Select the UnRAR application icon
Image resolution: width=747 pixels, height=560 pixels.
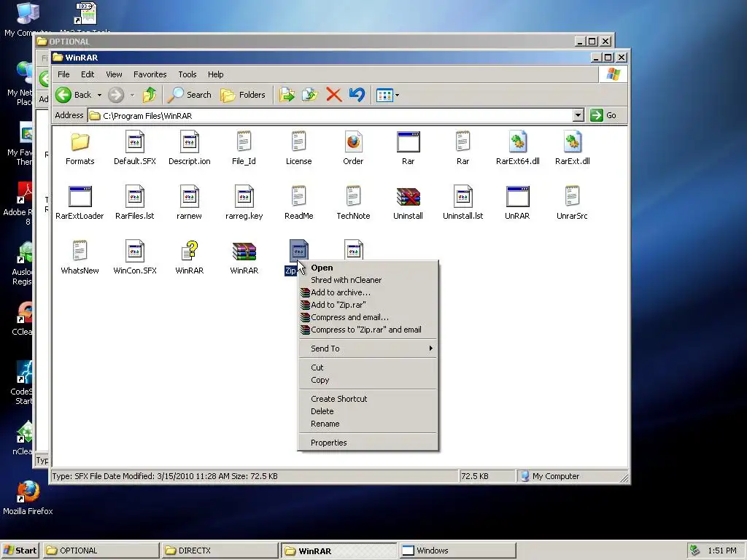pos(517,197)
